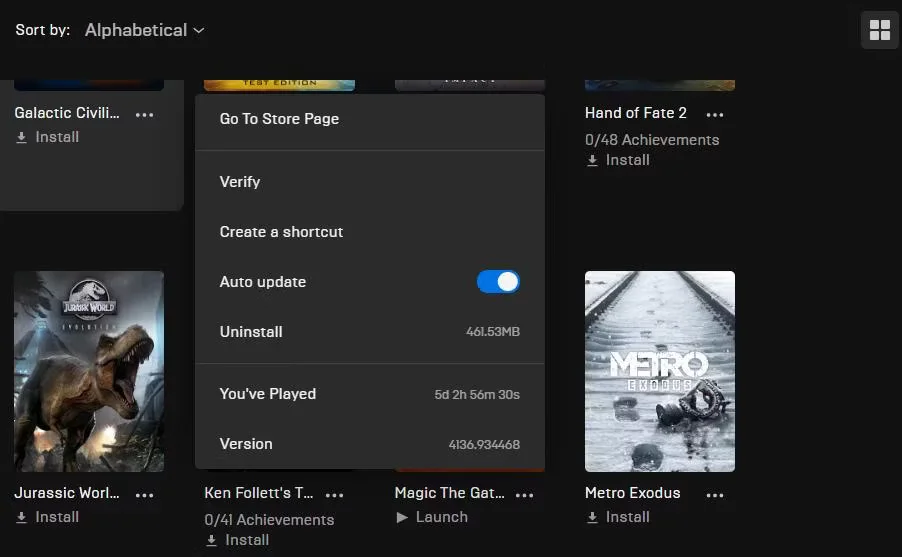Click the Ken Follett's T... title text
902x557 pixels.
coord(259,493)
